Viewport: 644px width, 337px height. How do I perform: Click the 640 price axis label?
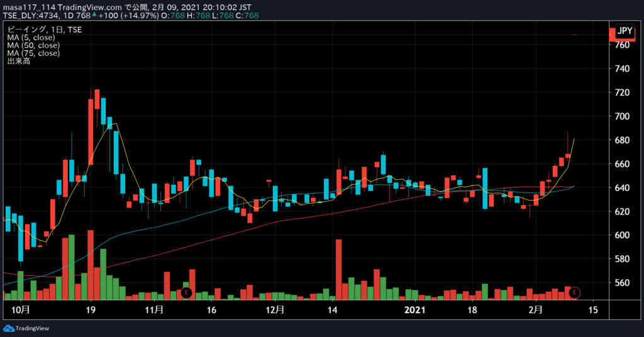click(x=622, y=187)
